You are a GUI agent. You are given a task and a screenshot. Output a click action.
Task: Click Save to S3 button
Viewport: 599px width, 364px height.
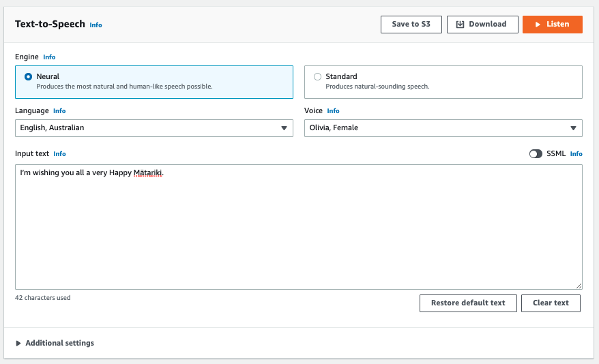pos(411,25)
